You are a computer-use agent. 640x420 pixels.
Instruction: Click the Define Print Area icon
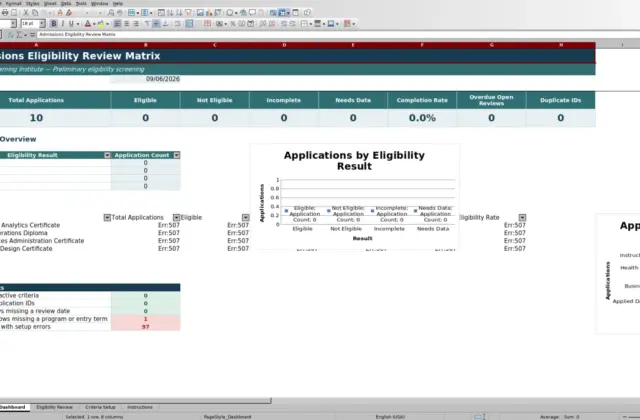click(273, 13)
